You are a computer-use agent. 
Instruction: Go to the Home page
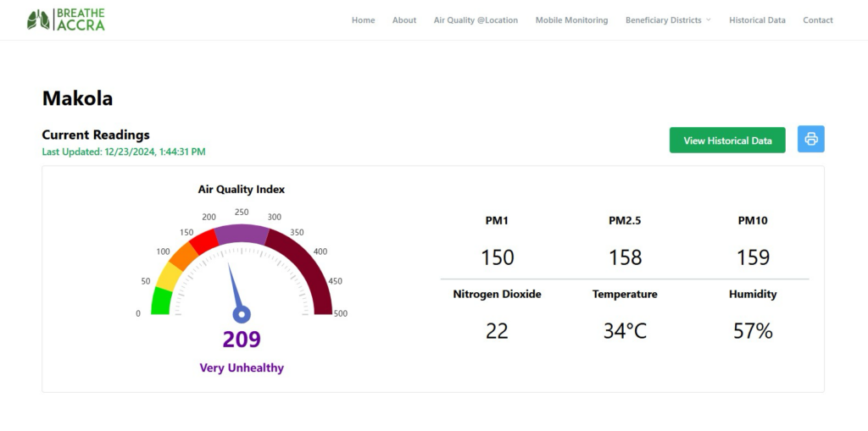tap(363, 20)
